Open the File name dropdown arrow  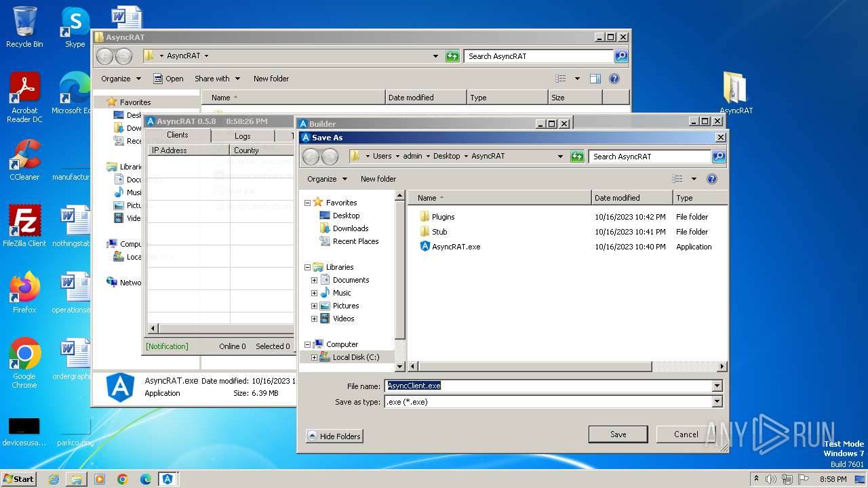pyautogui.click(x=717, y=386)
